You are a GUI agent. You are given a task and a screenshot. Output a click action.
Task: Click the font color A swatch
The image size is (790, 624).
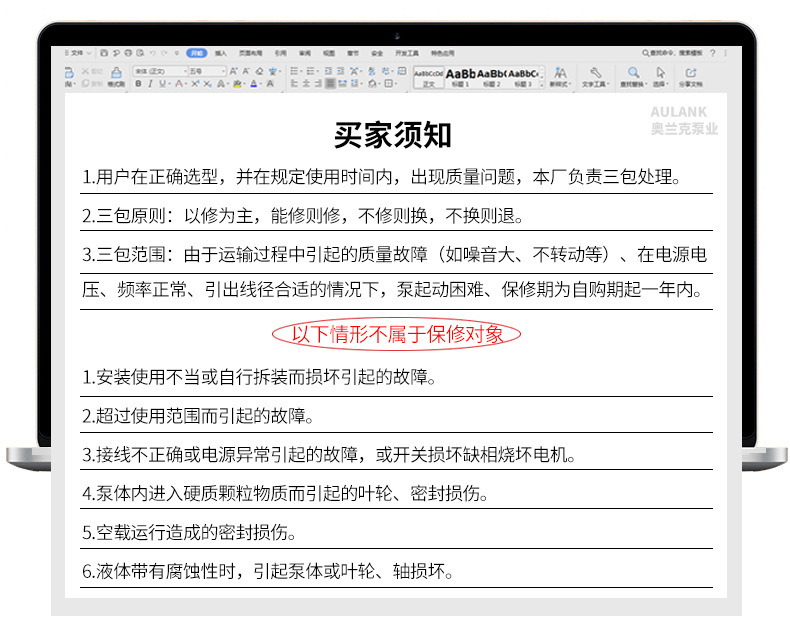coord(253,84)
